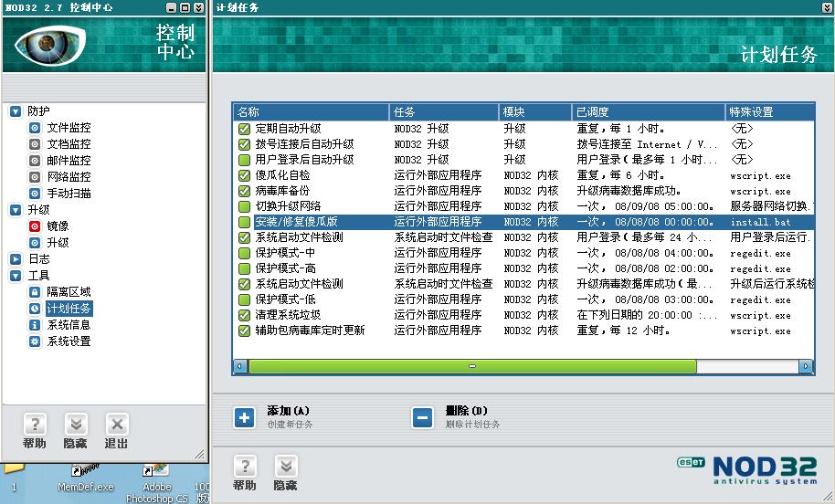
Task: Collapse the 升级 tree group
Action: tap(16, 210)
